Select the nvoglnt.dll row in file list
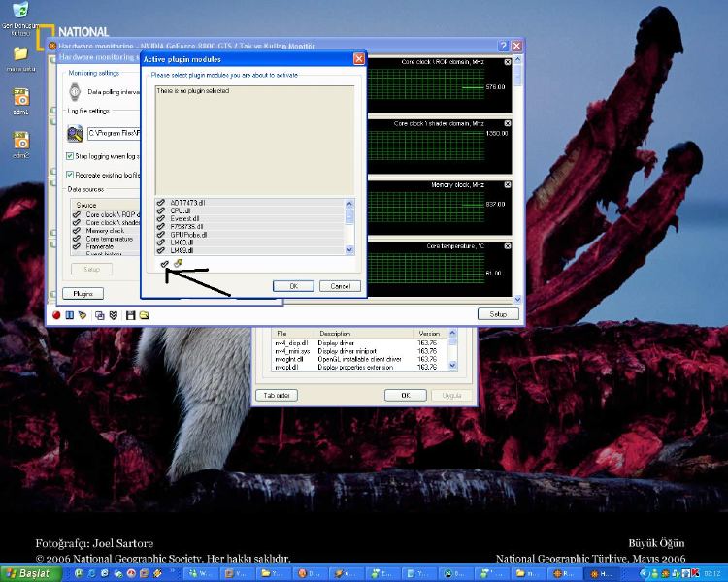The height and width of the screenshot is (582, 728). tap(360, 359)
